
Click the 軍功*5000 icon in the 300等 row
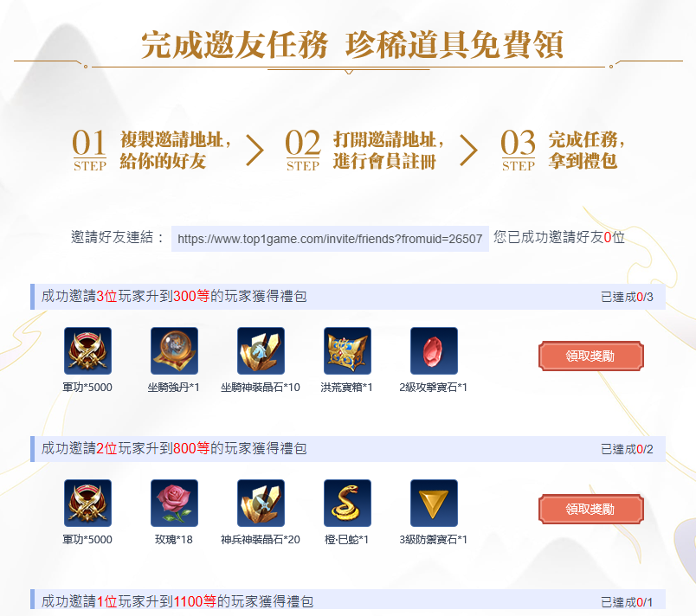pyautogui.click(x=88, y=350)
